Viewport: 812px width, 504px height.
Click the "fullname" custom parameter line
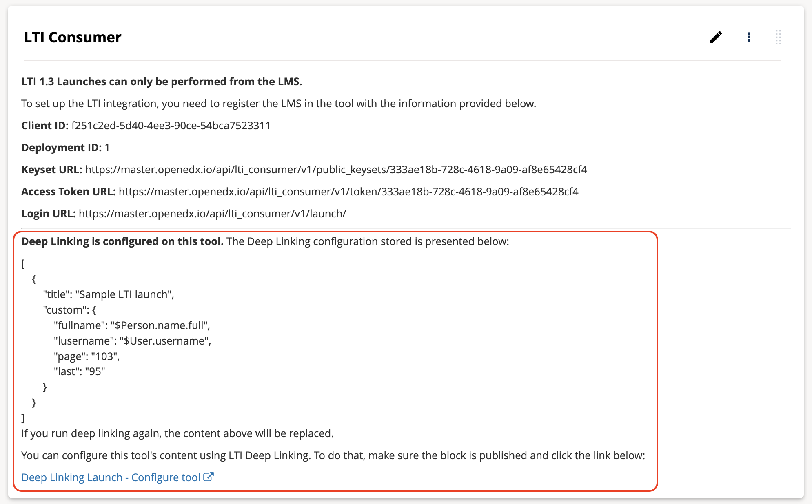[132, 325]
